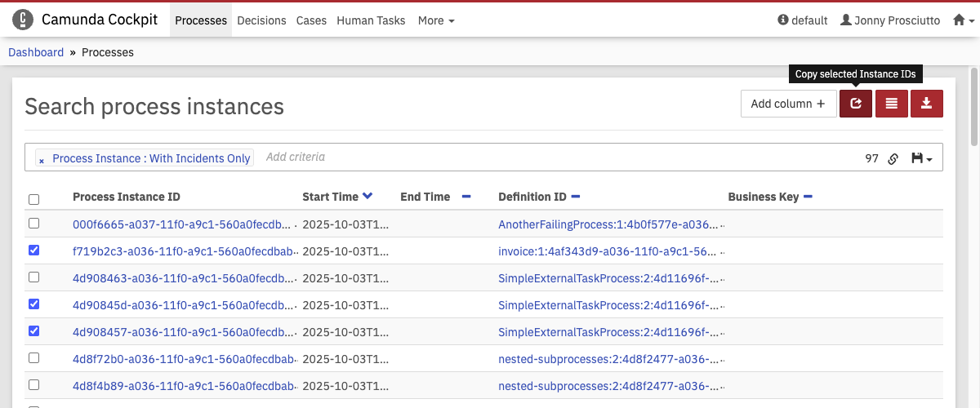980x408 pixels.
Task: Go to the Human Tasks section
Action: (x=371, y=20)
